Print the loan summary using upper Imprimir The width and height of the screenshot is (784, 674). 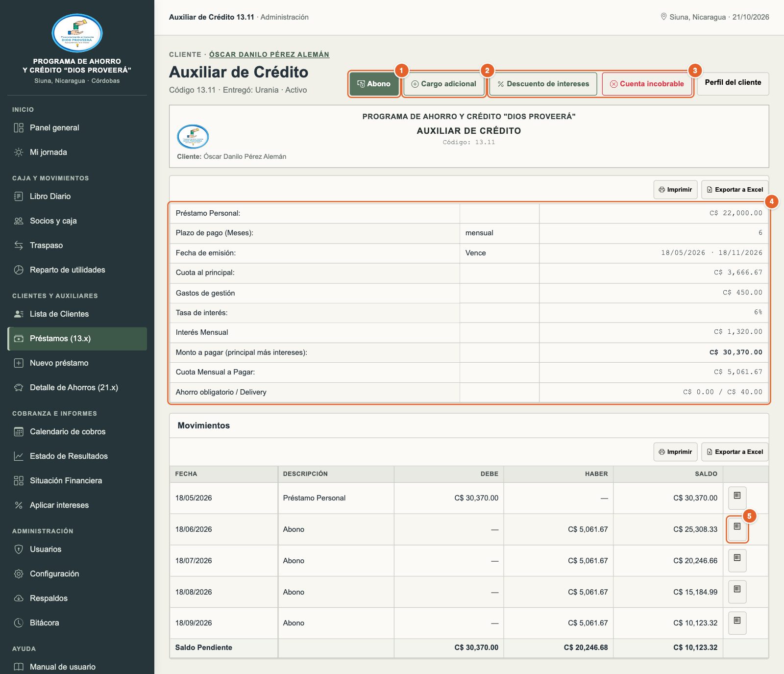[x=675, y=190]
